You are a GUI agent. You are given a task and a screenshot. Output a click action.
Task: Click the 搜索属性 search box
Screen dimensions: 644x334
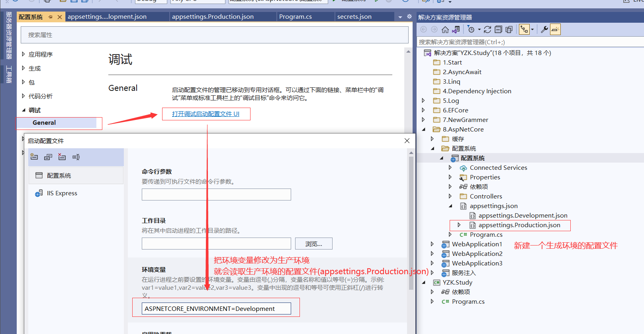[x=215, y=35]
